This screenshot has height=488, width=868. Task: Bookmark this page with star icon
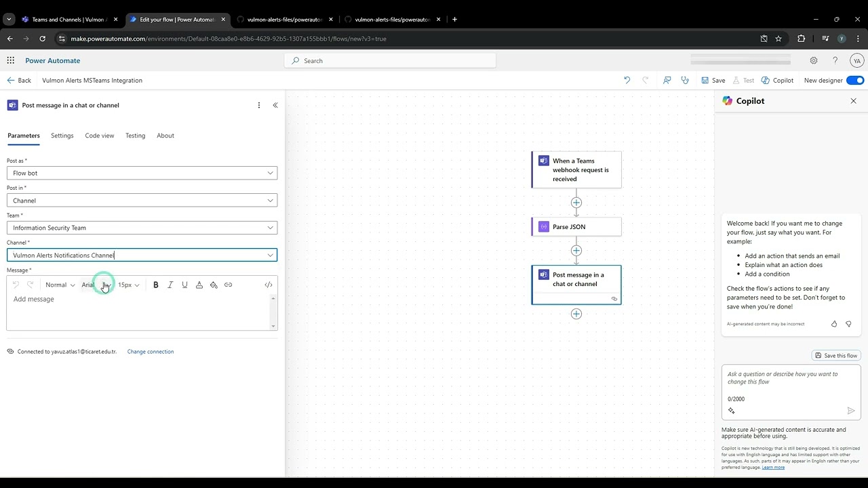[778, 39]
